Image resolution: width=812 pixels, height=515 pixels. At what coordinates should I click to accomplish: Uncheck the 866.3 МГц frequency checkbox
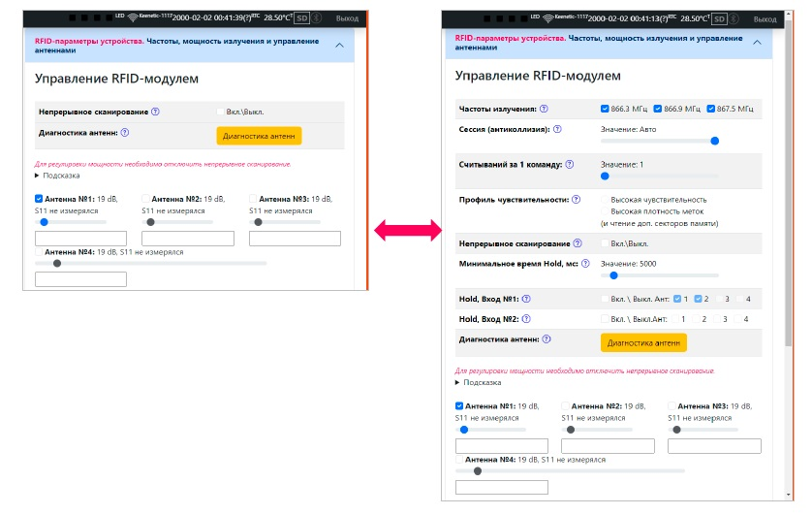605,109
